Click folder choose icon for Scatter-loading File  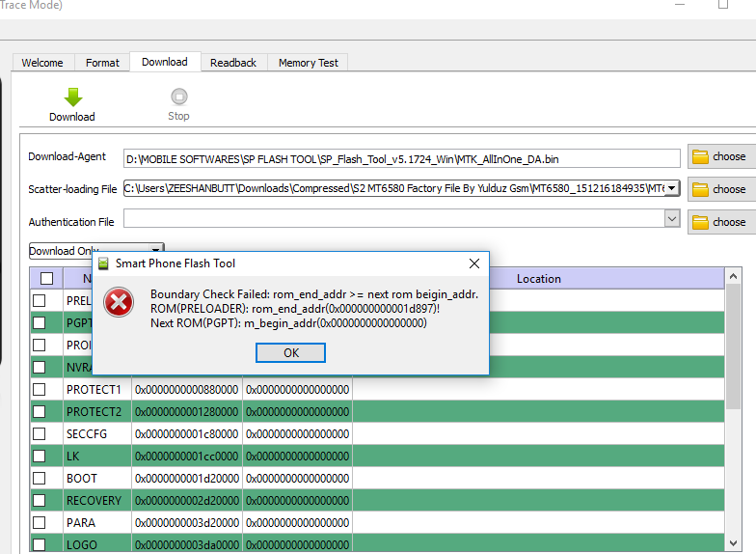click(x=701, y=189)
